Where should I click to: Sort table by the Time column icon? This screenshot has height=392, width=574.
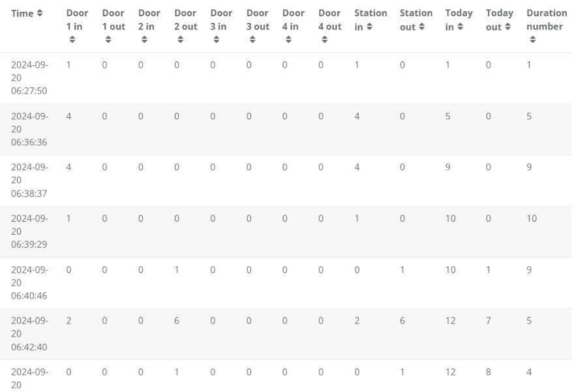(40, 14)
